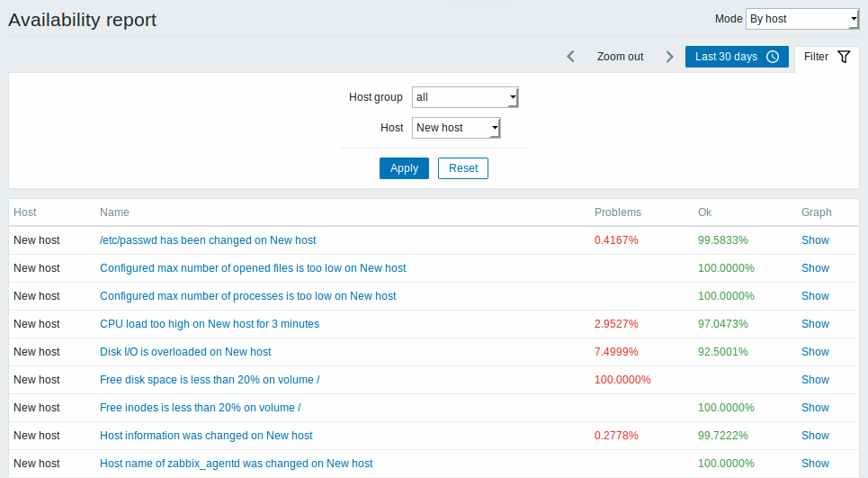Open the Mode dropdown

click(x=802, y=19)
